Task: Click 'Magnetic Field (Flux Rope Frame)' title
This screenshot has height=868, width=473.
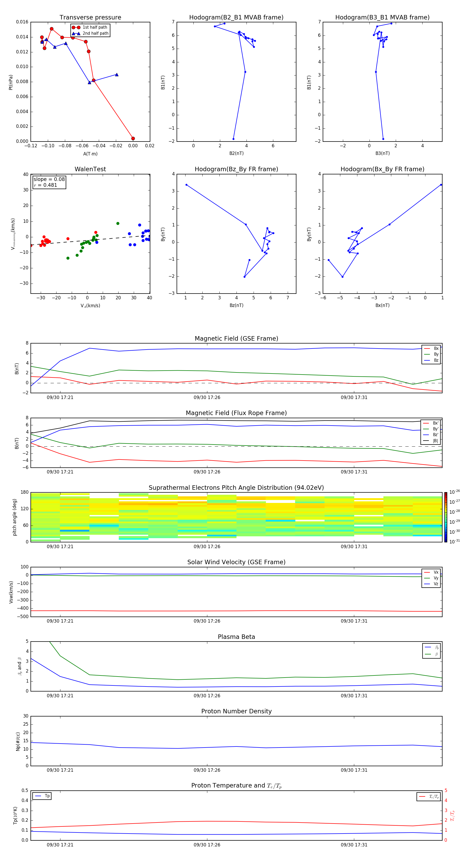Action: coord(236,413)
